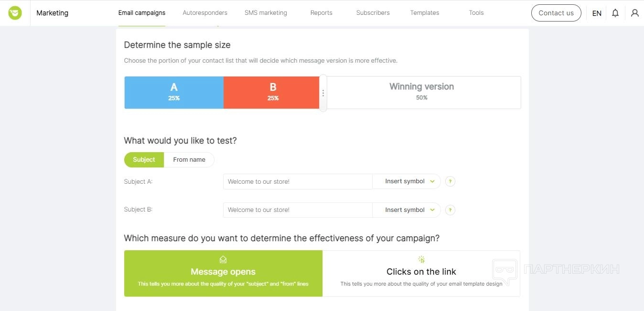The image size is (644, 311).
Task: Click the Subject A text field
Action: pos(297,182)
